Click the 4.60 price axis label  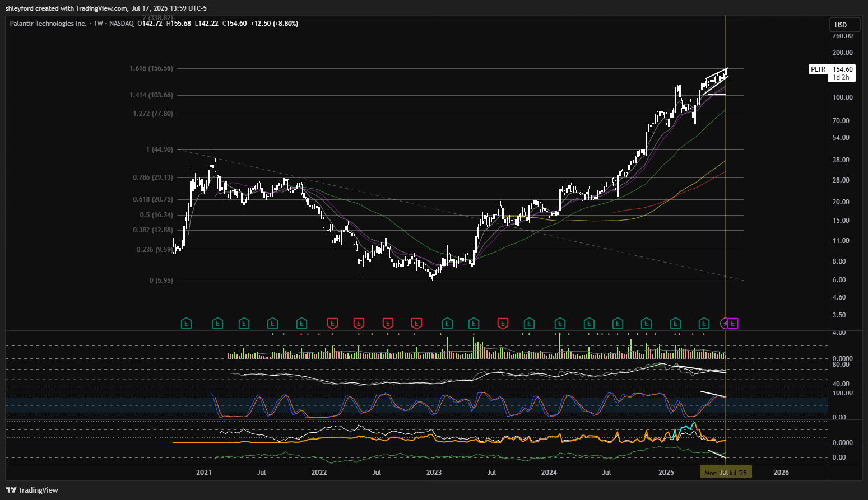pyautogui.click(x=839, y=297)
